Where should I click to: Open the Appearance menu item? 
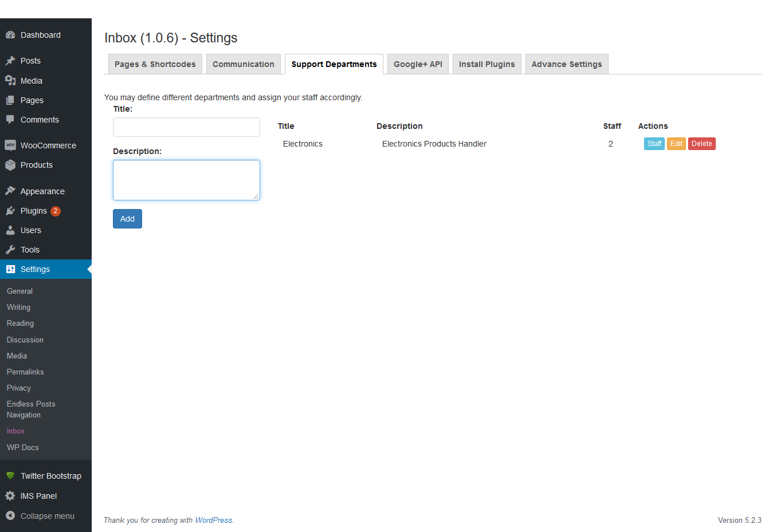pyautogui.click(x=46, y=191)
